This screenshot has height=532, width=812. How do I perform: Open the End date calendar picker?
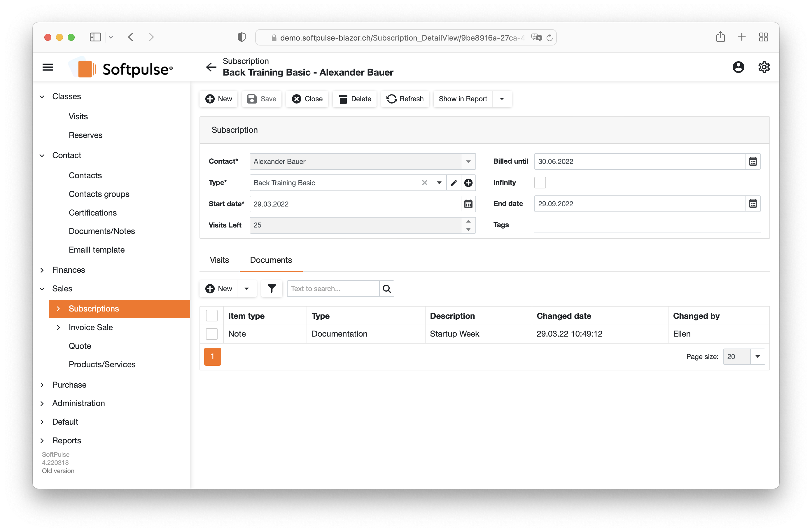coord(752,204)
